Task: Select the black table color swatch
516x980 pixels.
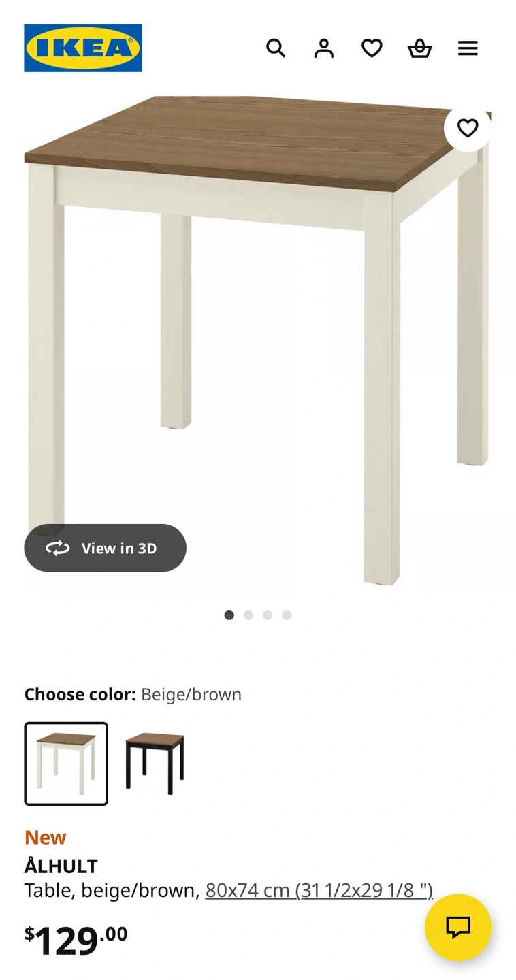Action: click(x=155, y=764)
